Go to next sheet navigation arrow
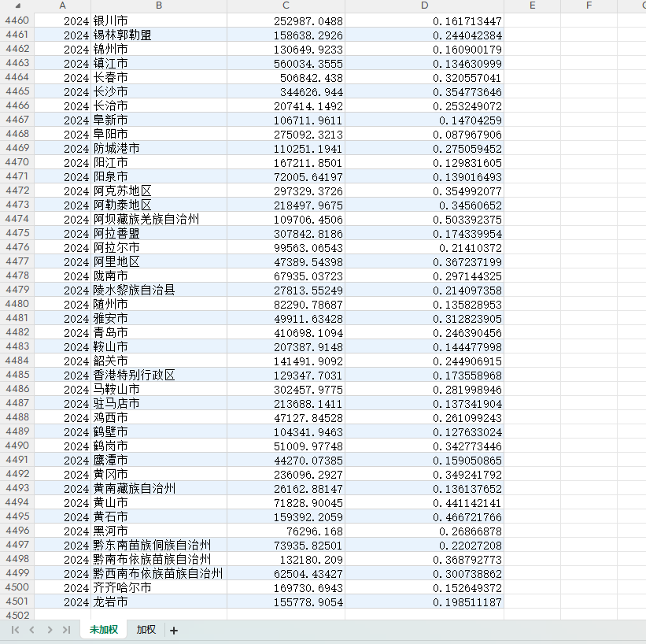The width and height of the screenshot is (646, 644). coord(50,630)
